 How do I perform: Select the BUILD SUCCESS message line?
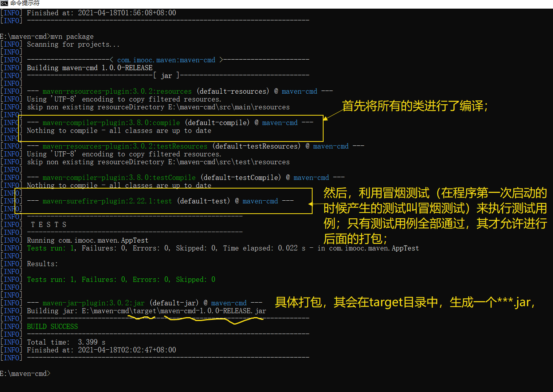(x=52, y=326)
